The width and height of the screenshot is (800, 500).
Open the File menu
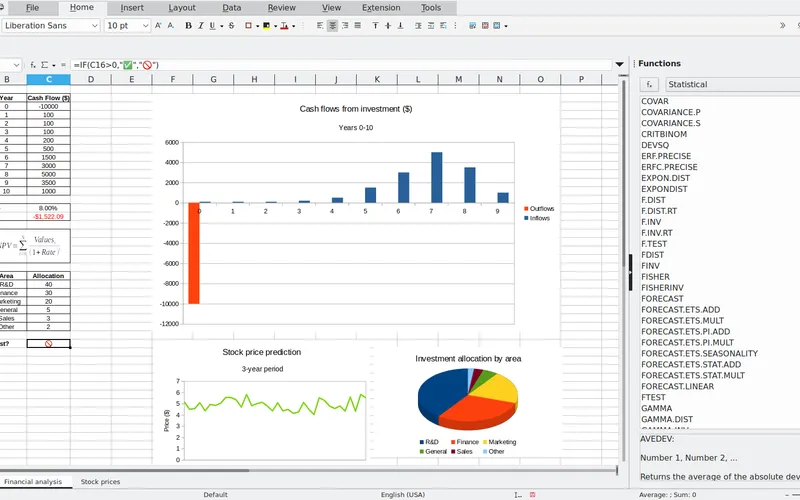(32, 8)
